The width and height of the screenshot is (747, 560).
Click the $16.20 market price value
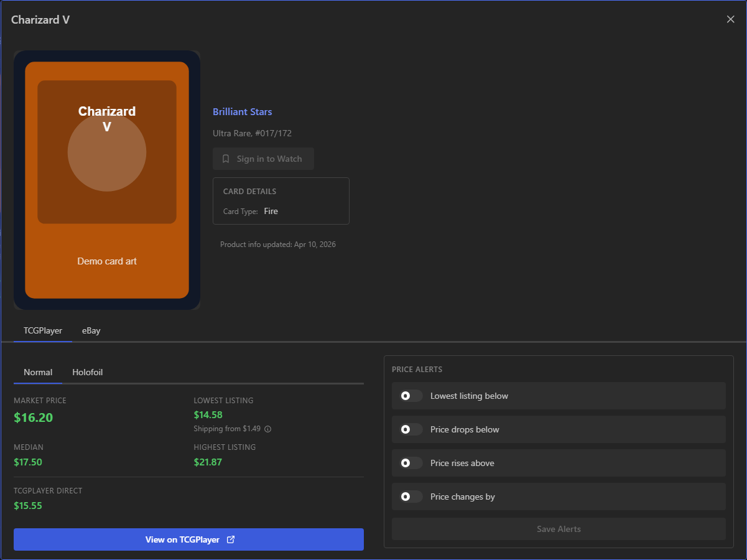(x=34, y=418)
